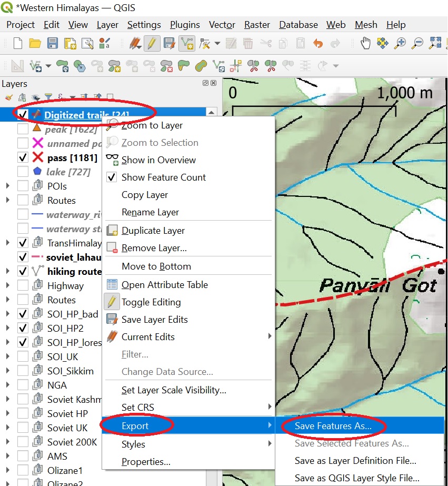Save the project with the floppy disk icon
The width and height of the screenshot is (448, 486).
[x=52, y=43]
